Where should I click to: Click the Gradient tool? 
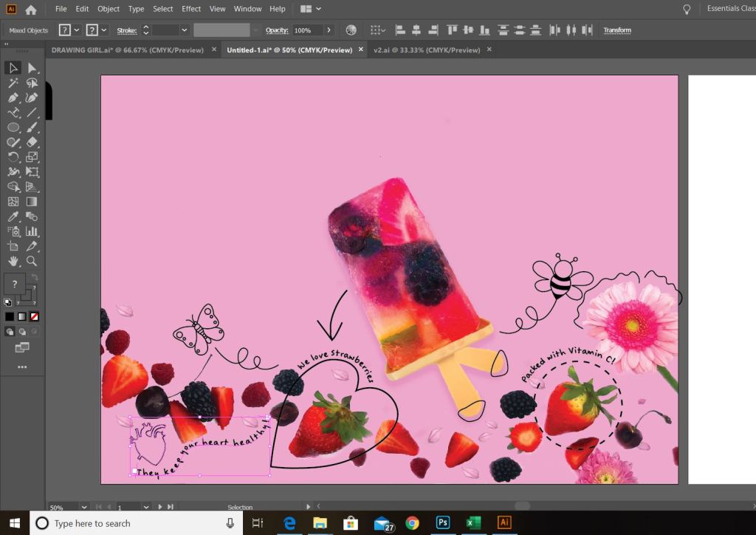pos(32,201)
